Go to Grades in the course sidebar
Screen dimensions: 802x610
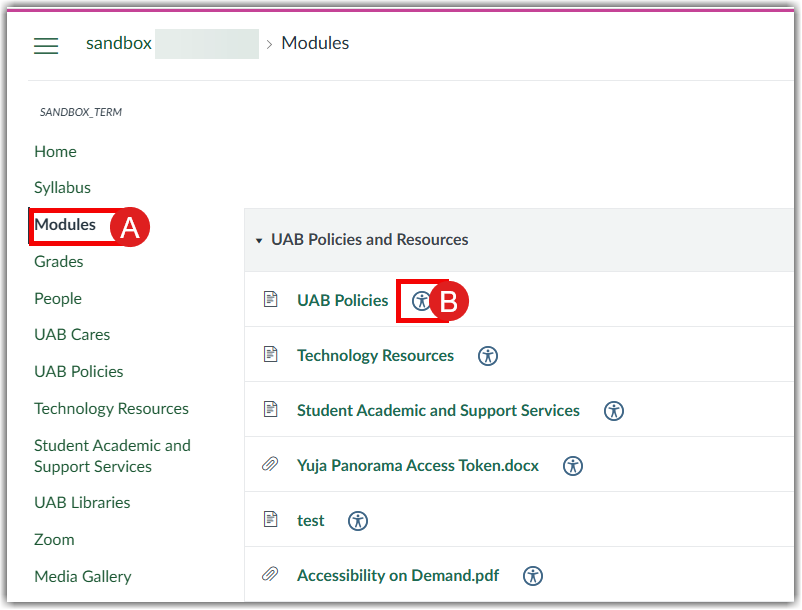coord(59,262)
